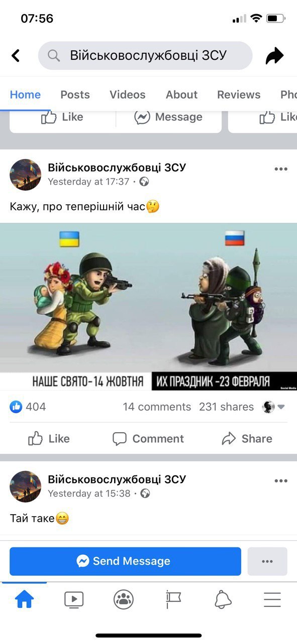Open three-dot options on 15:38 post
The height and width of the screenshot is (644, 297).
[281, 481]
